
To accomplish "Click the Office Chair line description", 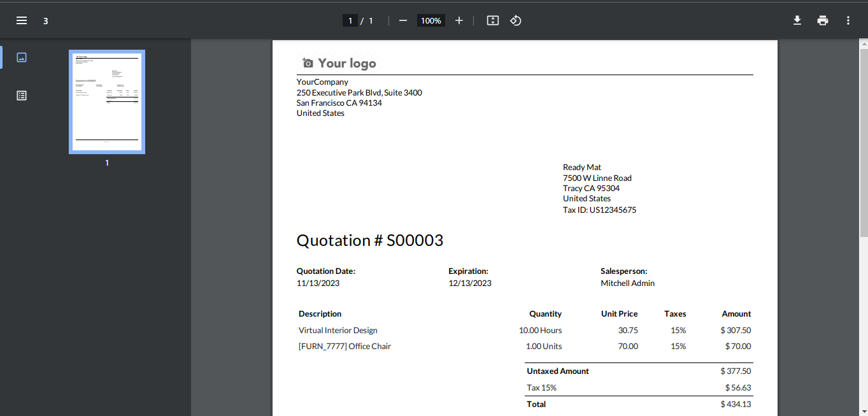I will [345, 347].
